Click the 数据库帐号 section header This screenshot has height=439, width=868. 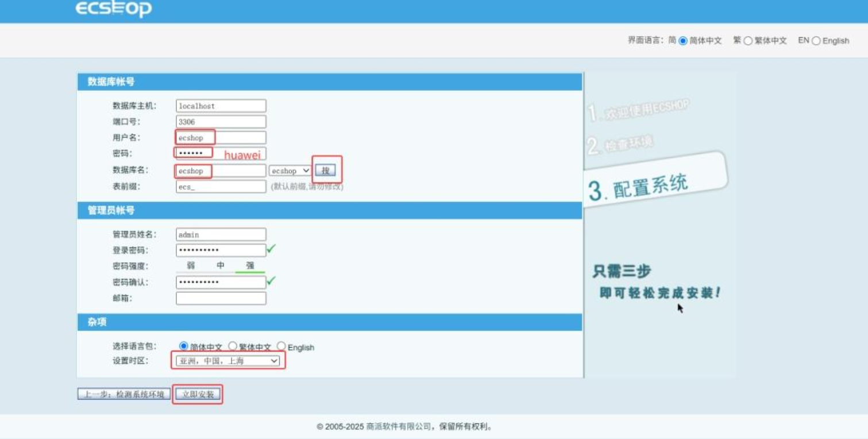click(330, 81)
